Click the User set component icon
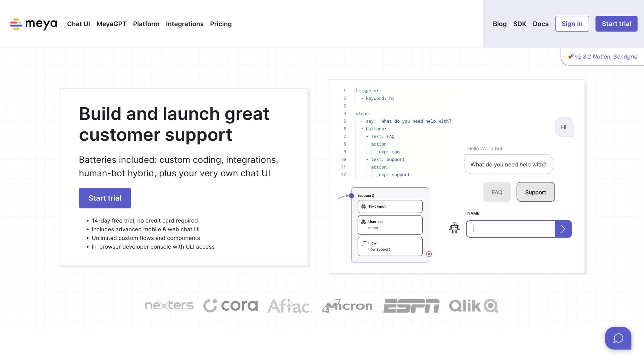 click(x=363, y=222)
